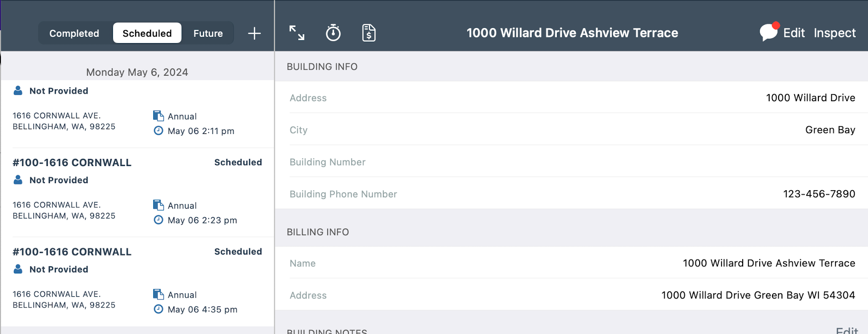The image size is (868, 334).
Task: Click the phone number 123-456-7890
Action: 819,193
